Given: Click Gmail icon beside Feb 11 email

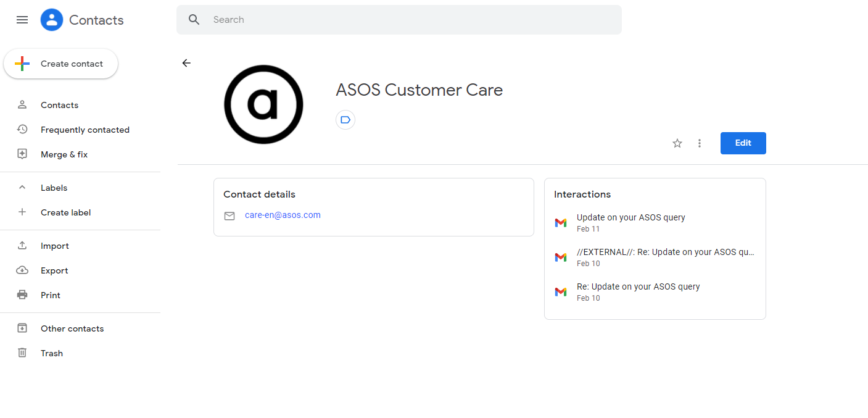Looking at the screenshot, I should pyautogui.click(x=561, y=223).
